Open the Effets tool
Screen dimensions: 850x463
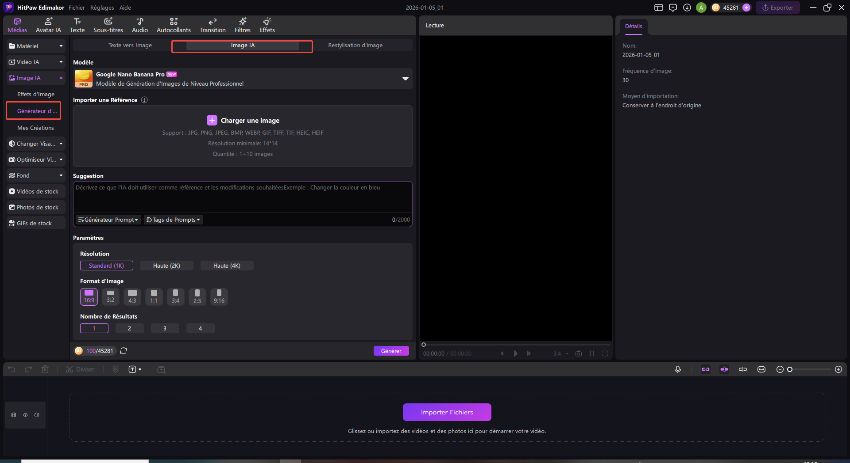coord(267,24)
